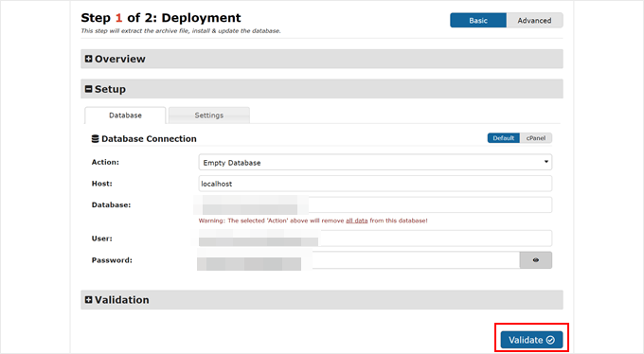The width and height of the screenshot is (644, 354).
Task: Click the Host field containing localhost
Action: 375,184
